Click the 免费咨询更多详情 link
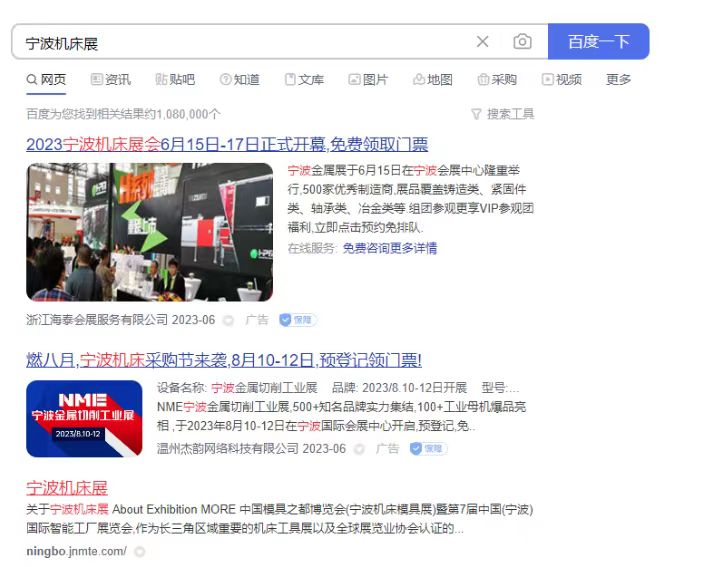Image resolution: width=702 pixels, height=567 pixels. pos(389,248)
